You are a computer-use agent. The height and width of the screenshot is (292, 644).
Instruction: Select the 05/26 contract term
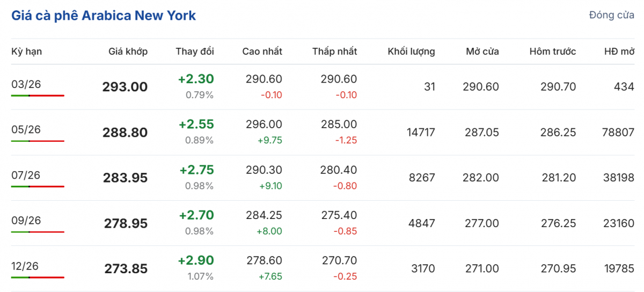coord(26,129)
